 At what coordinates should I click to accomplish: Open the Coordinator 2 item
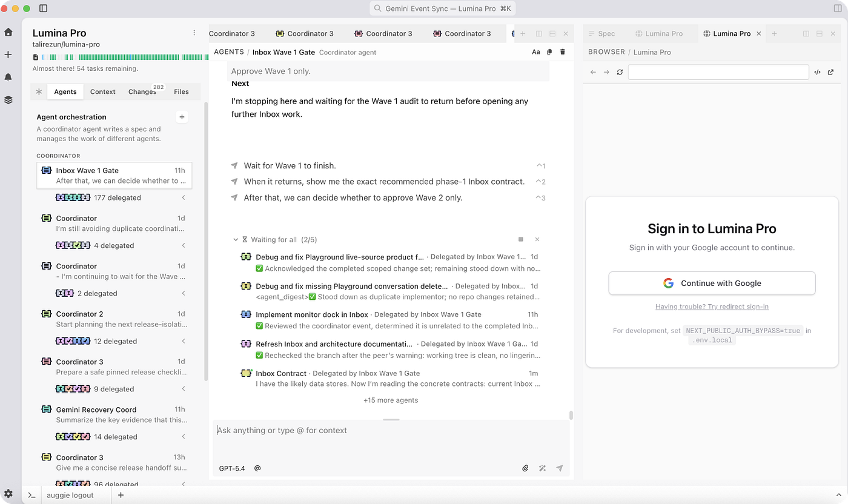point(114,319)
